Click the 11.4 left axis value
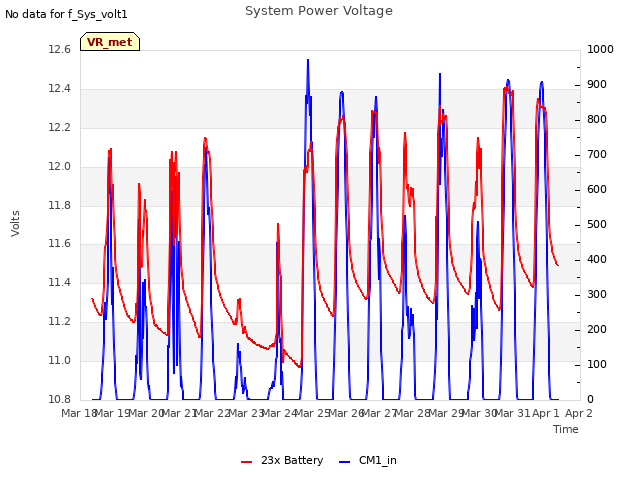Screen dimensions: 640x480 pyautogui.click(x=60, y=283)
